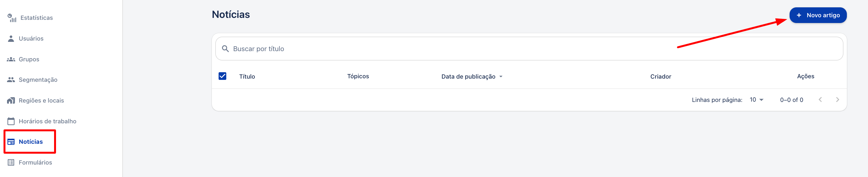The image size is (868, 177).
Task: Toggle Data de publicação sort arrow
Action: pyautogui.click(x=501, y=76)
